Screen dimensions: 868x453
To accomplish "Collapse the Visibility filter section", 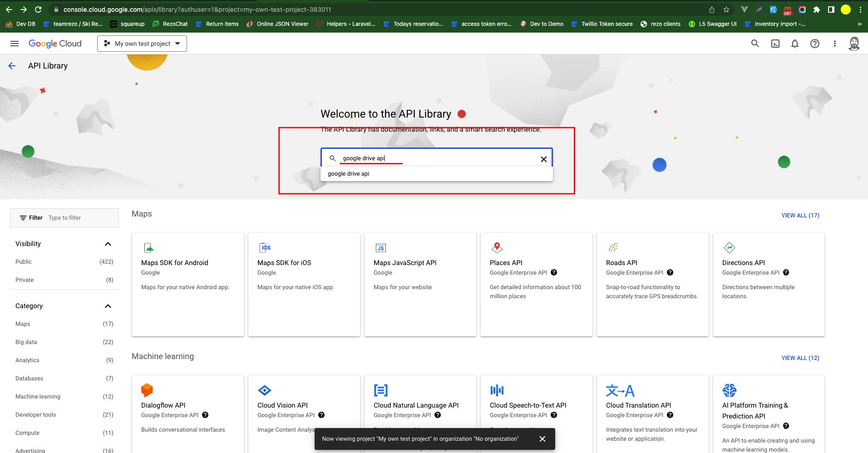I will tap(108, 244).
